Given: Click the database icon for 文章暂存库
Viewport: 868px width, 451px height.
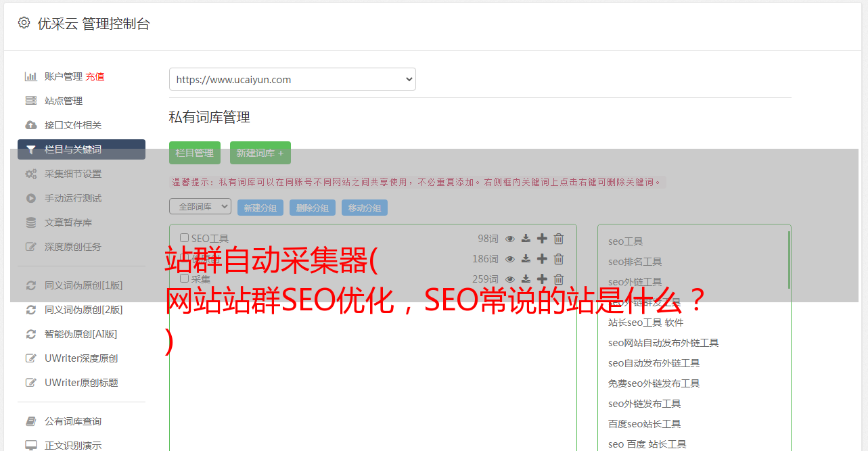Looking at the screenshot, I should (x=31, y=222).
